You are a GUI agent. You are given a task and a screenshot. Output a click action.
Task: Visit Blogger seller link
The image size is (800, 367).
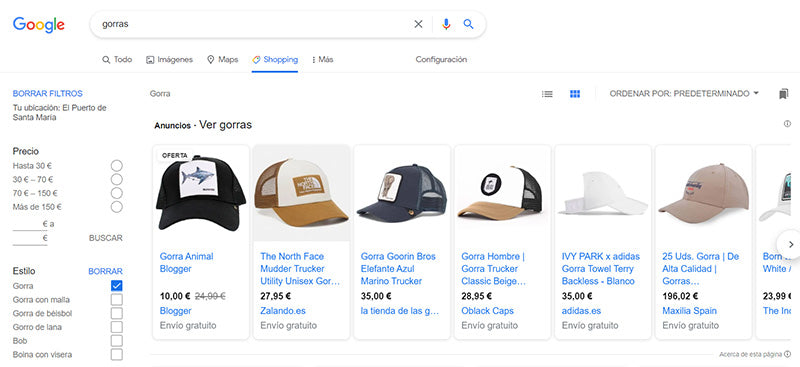pyautogui.click(x=176, y=311)
